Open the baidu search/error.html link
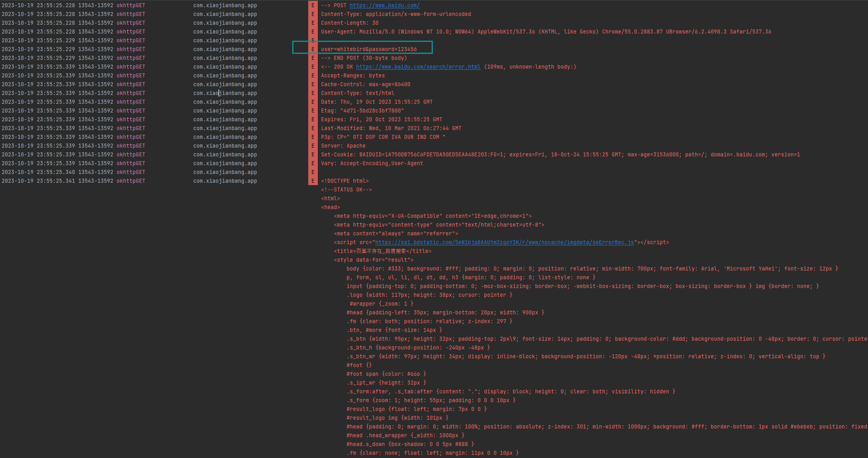 coord(418,67)
